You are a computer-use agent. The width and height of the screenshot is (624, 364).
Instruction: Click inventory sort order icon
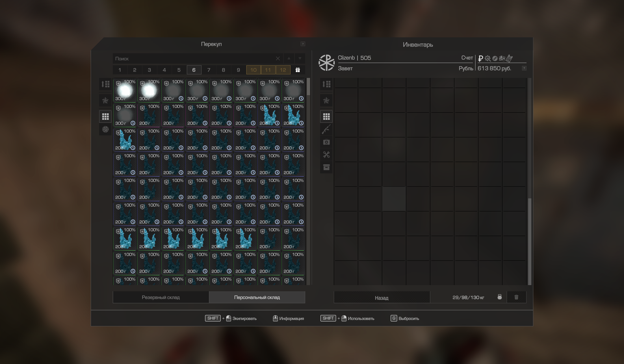pos(326,84)
